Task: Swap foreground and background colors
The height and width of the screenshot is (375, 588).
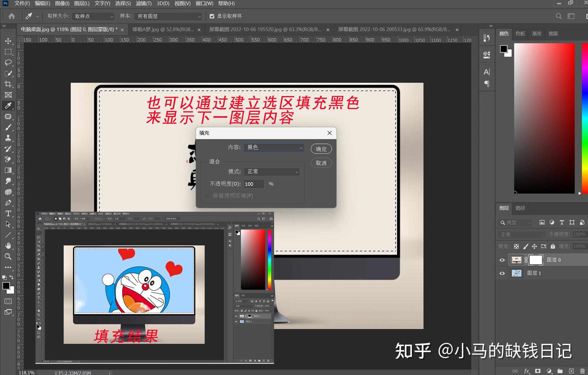Action: [11, 277]
